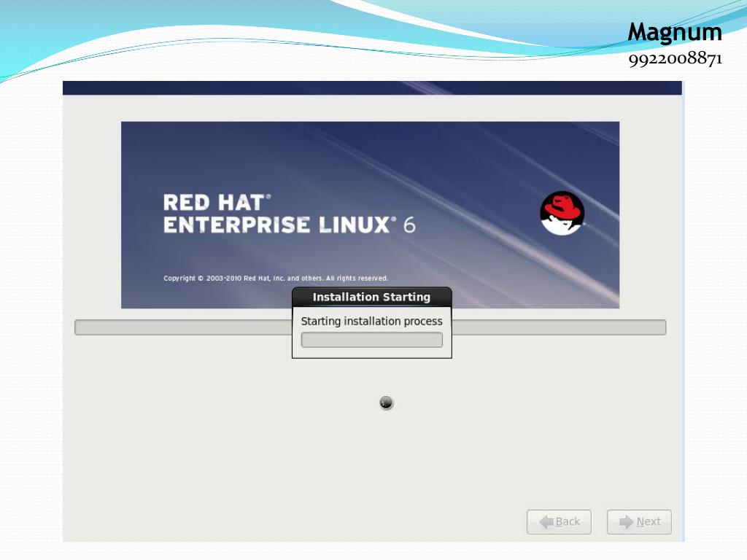Click the Magnum heading text

pos(675,34)
